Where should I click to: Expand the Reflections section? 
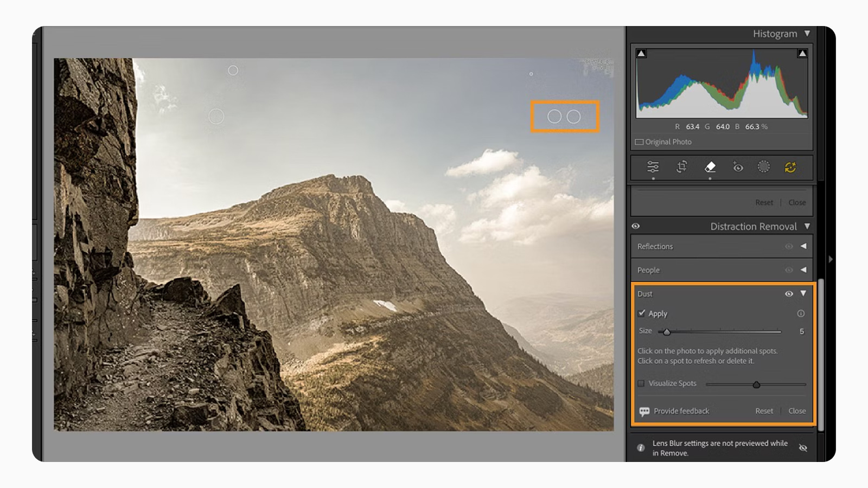[804, 246]
